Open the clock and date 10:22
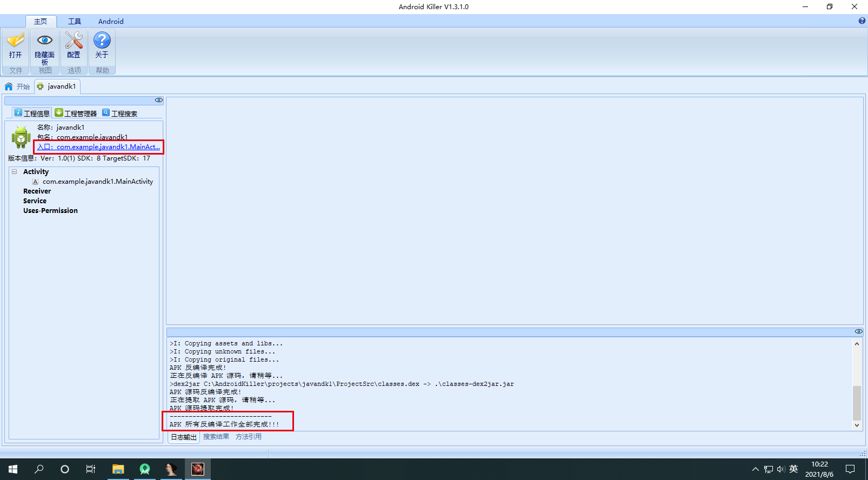The width and height of the screenshot is (868, 480). click(x=819, y=469)
